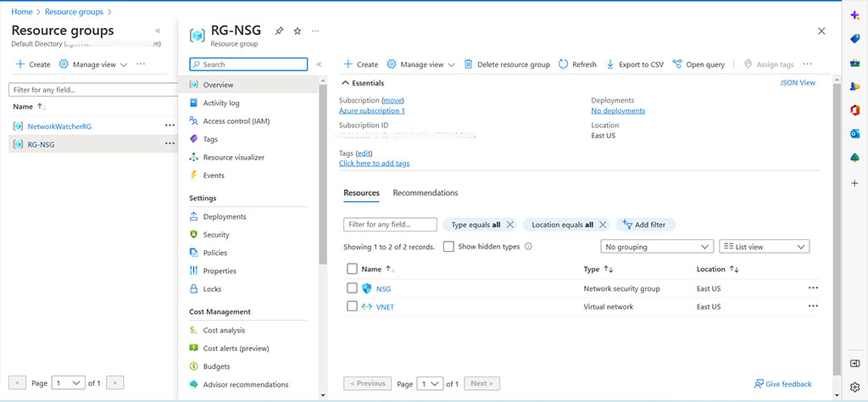Switch to Recommendations tab
The image size is (868, 402).
[x=426, y=193]
